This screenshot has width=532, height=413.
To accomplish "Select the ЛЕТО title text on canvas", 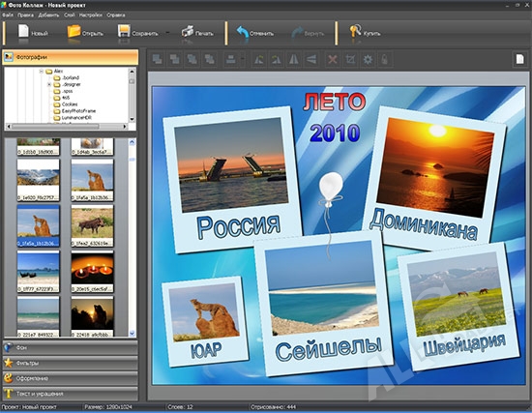I will [335, 102].
